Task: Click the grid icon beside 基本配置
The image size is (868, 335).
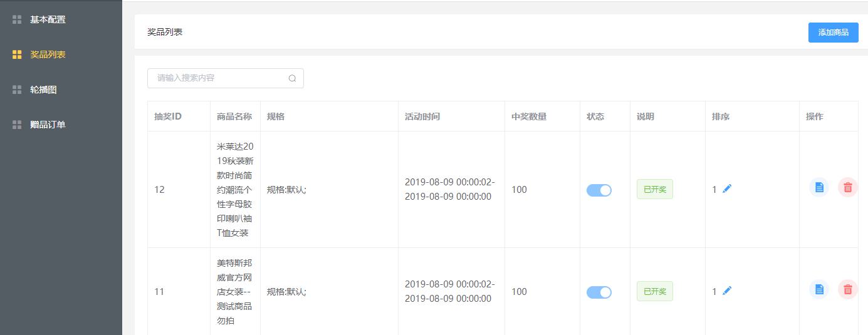Action: [x=17, y=19]
